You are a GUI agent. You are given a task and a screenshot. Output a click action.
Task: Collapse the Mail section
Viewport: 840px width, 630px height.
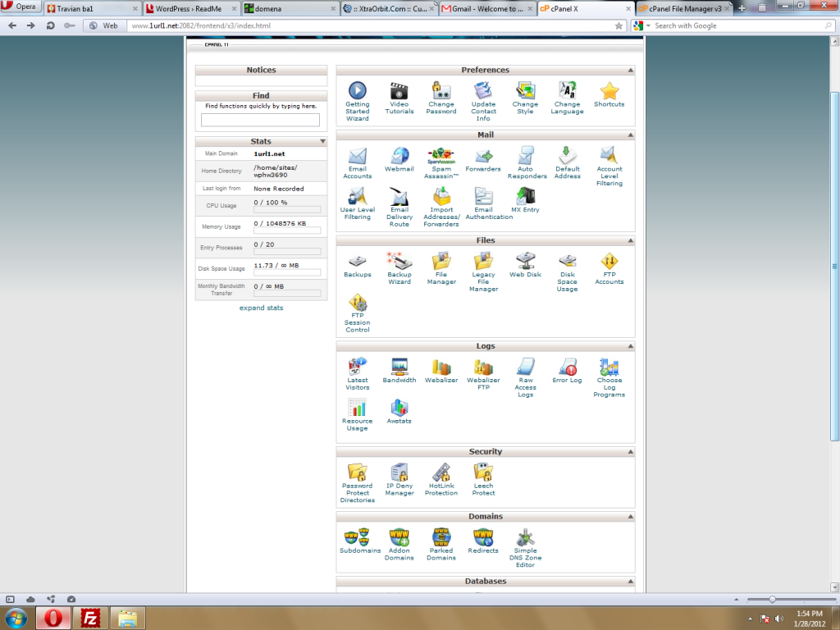coord(631,135)
